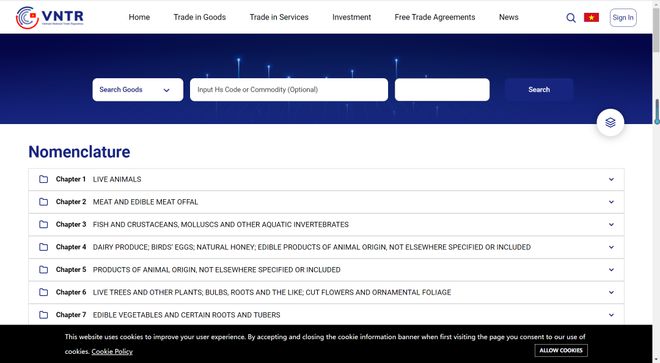
Task: Click the VNTR logo
Action: [50, 17]
